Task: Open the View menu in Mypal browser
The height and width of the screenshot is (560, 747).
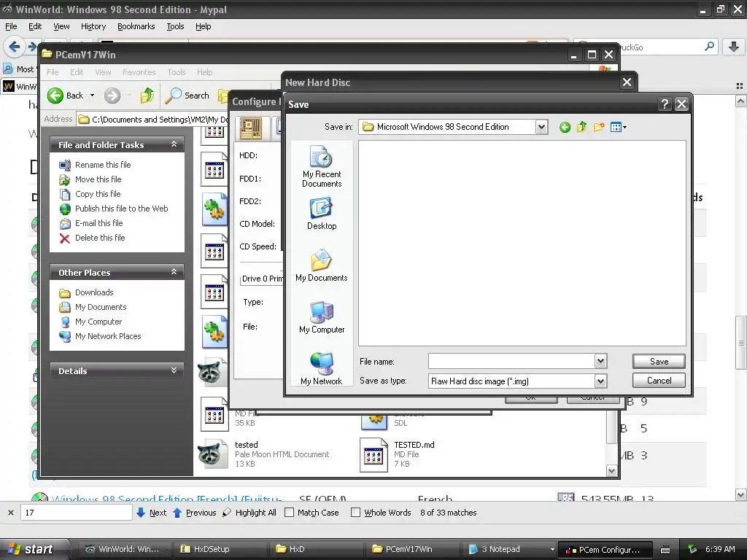Action: [x=61, y=26]
